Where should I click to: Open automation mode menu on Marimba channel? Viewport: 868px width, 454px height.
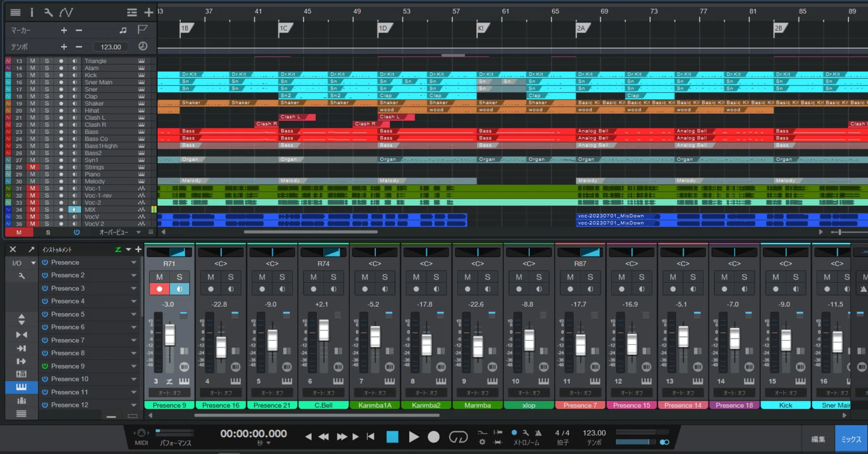[477, 393]
